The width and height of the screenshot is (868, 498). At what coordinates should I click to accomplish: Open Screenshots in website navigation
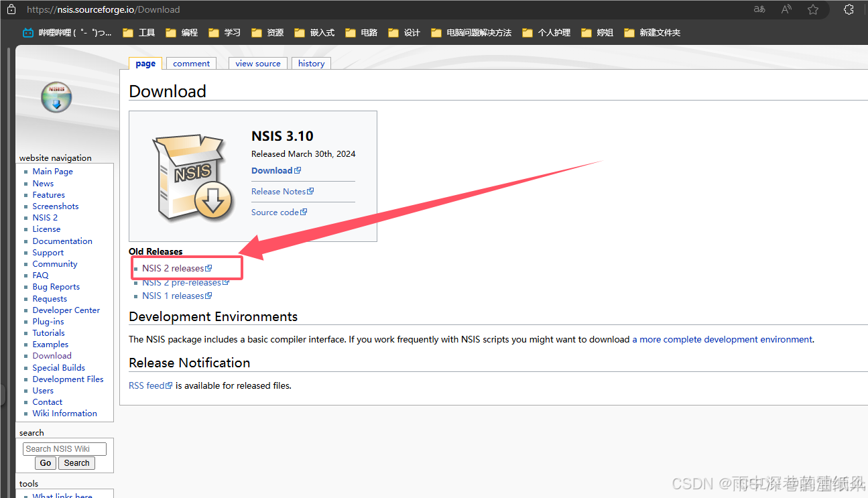[x=56, y=206]
